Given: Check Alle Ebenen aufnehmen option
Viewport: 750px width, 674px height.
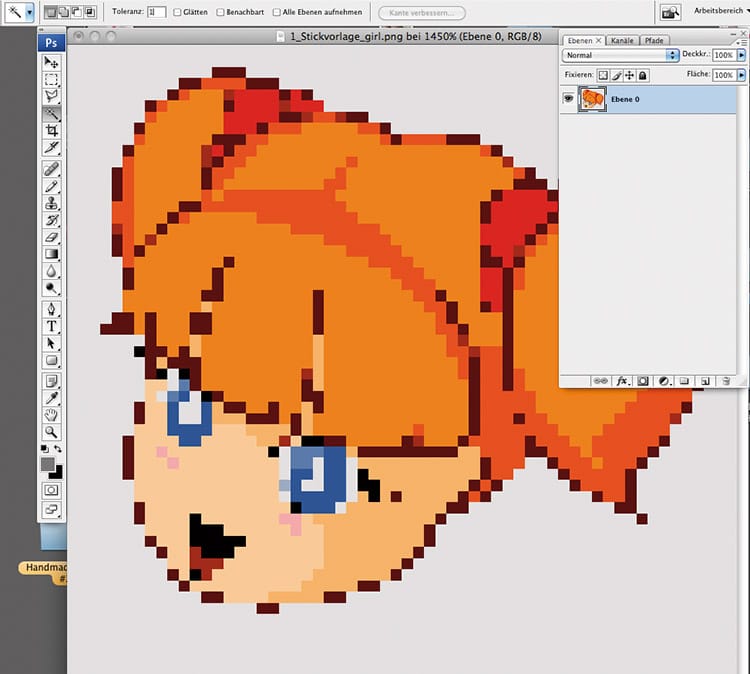Looking at the screenshot, I should [277, 13].
